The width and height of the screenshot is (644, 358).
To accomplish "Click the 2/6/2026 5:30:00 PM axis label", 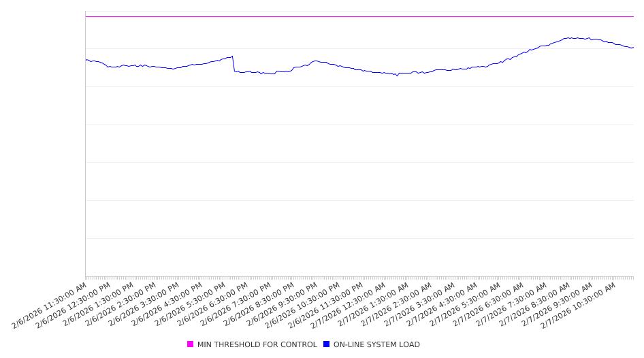I will click(x=188, y=304).
